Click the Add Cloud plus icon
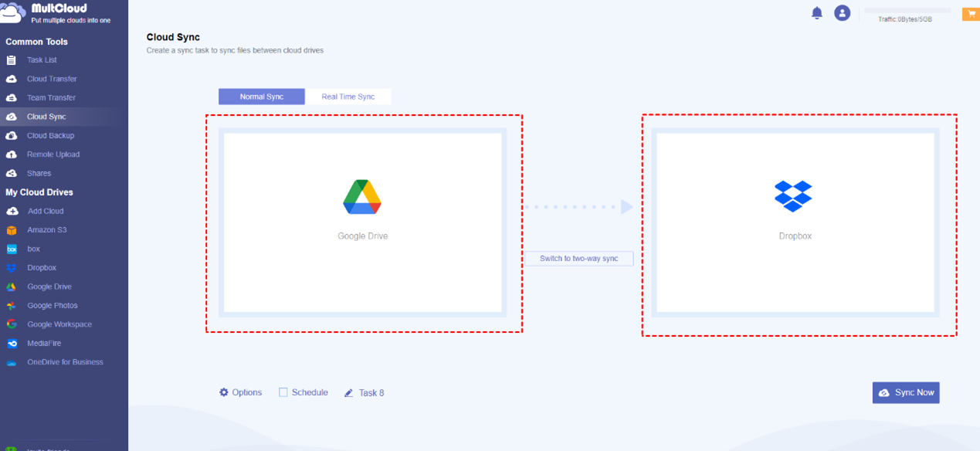980x451 pixels. pyautogui.click(x=12, y=211)
